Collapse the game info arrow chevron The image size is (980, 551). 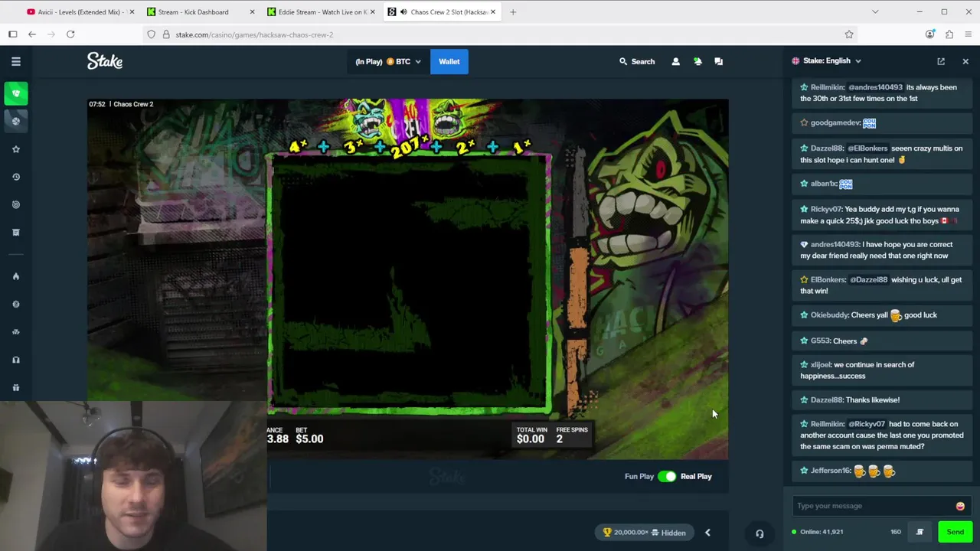tap(707, 533)
